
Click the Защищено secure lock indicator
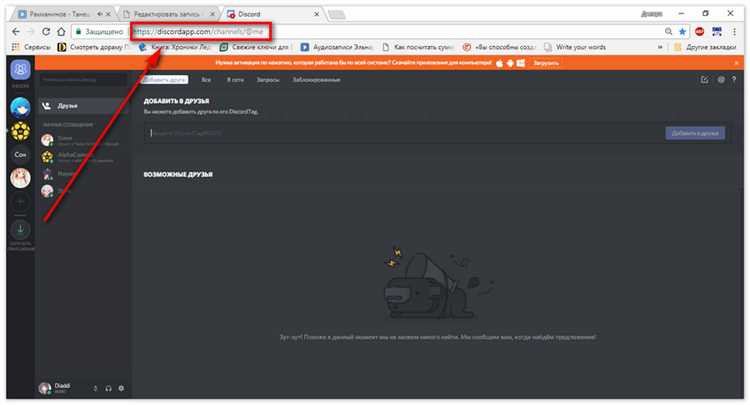pyautogui.click(x=99, y=32)
